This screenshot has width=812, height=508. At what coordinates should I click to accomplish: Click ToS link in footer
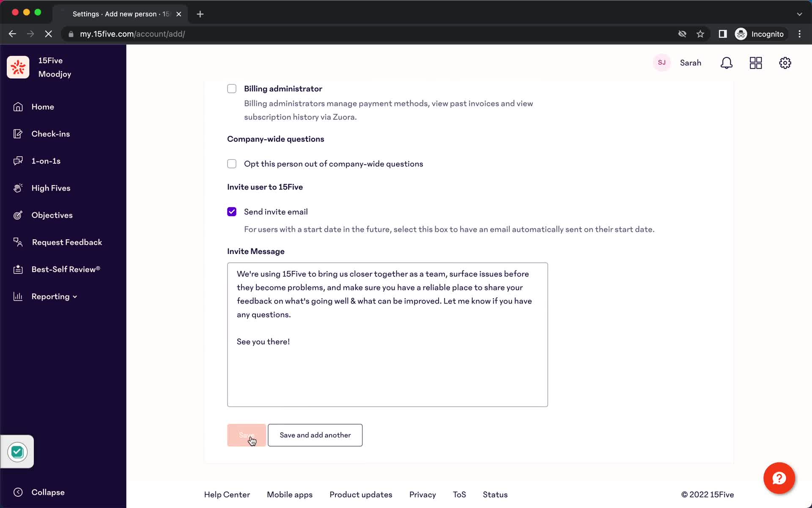click(x=459, y=494)
